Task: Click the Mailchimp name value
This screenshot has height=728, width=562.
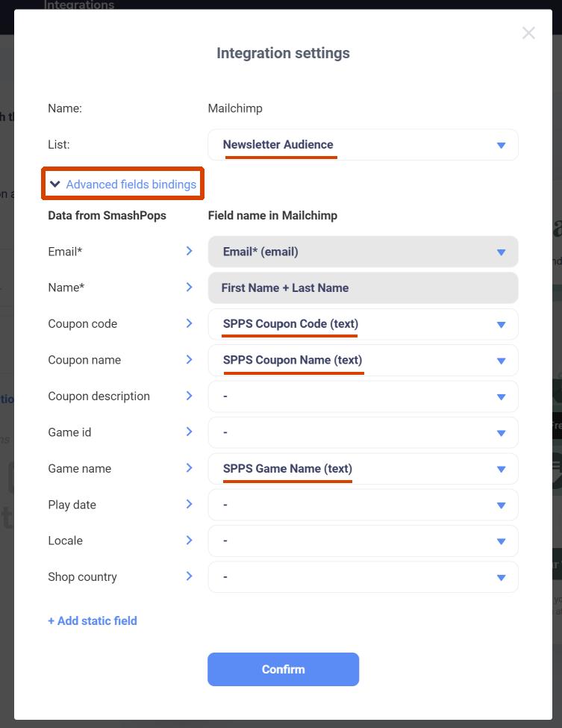Action: pos(235,109)
